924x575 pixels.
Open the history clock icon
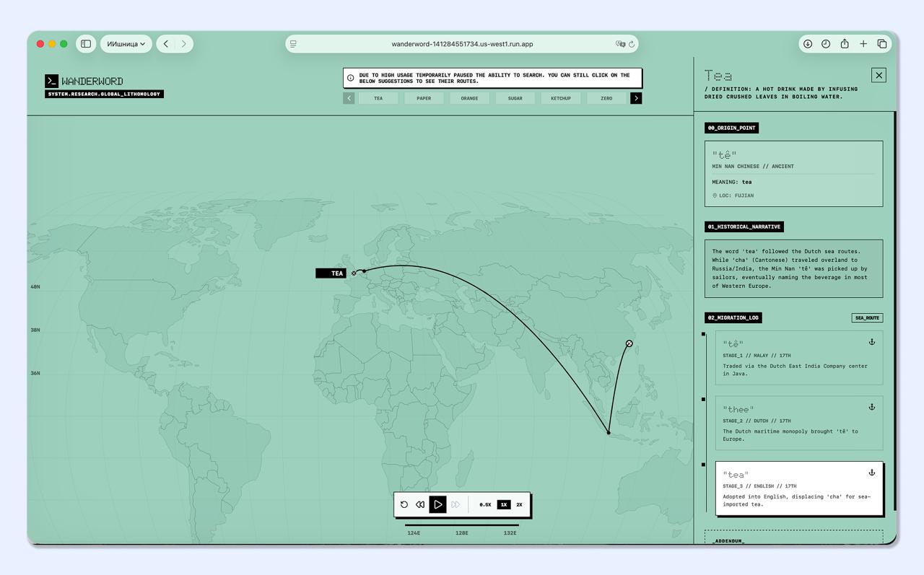tap(826, 44)
